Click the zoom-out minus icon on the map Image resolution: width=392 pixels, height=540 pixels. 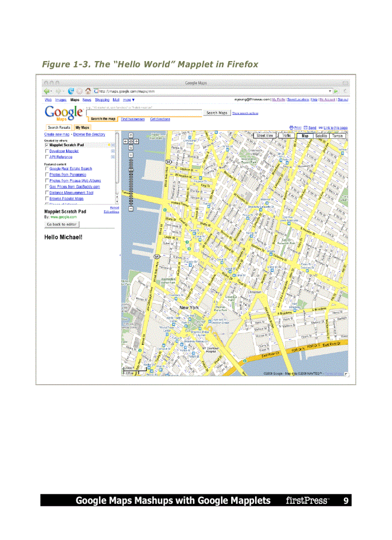(x=131, y=208)
